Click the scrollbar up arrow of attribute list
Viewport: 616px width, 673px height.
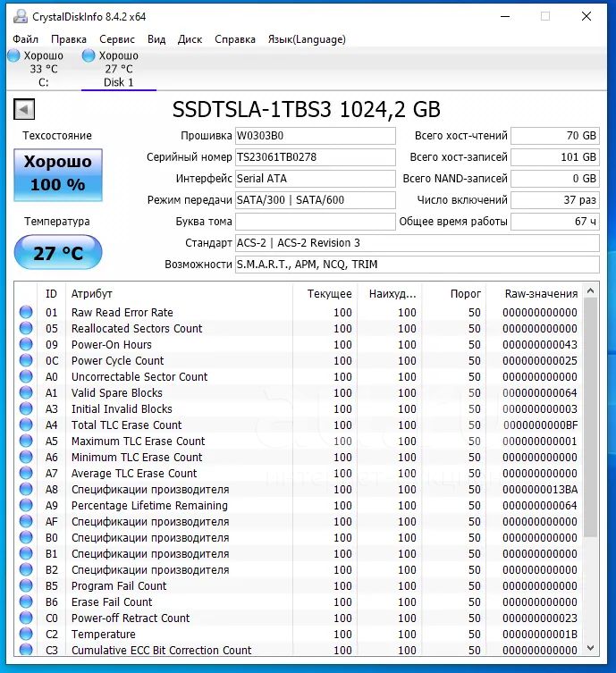tap(591, 291)
